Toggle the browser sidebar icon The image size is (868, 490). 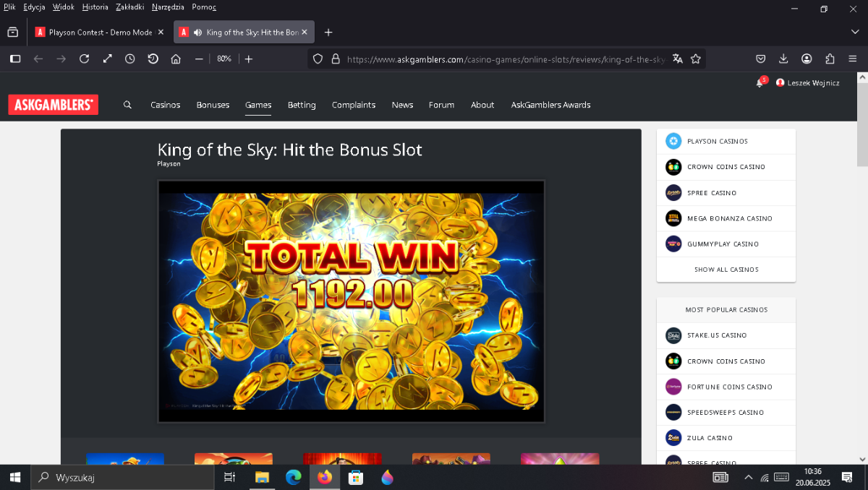15,59
